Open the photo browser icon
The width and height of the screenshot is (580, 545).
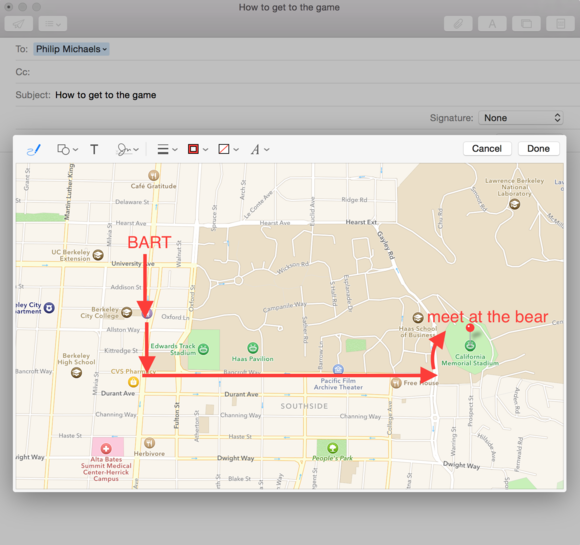[526, 24]
